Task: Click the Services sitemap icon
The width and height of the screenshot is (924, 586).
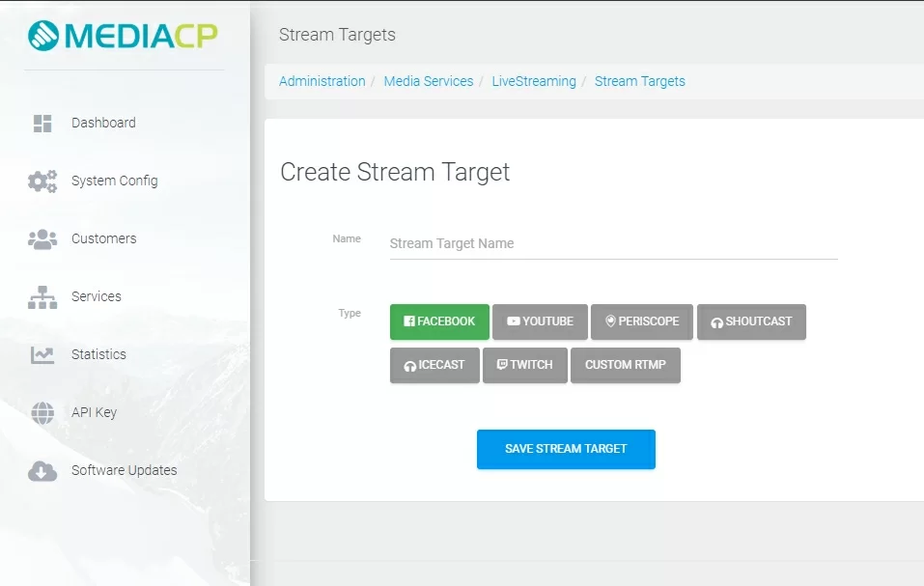Action: click(x=42, y=297)
